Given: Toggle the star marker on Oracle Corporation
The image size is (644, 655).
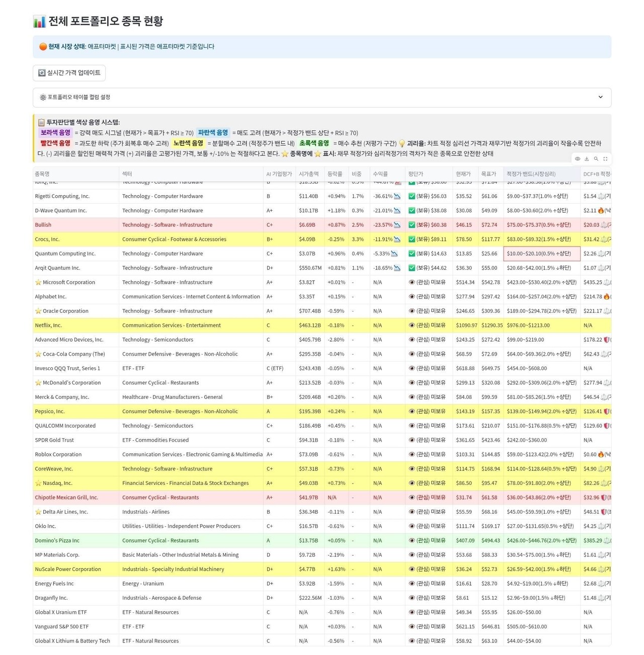Looking at the screenshot, I should (x=39, y=311).
